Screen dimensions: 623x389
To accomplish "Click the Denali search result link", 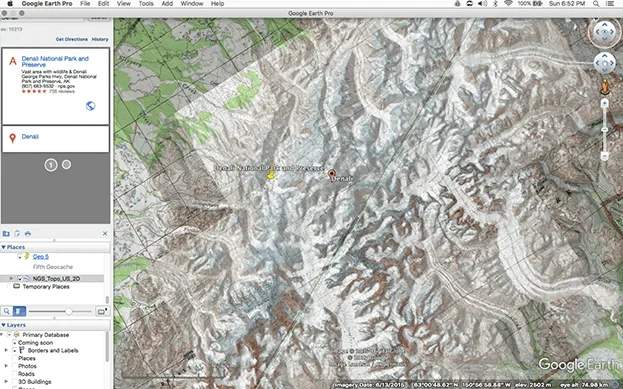I will pyautogui.click(x=30, y=137).
